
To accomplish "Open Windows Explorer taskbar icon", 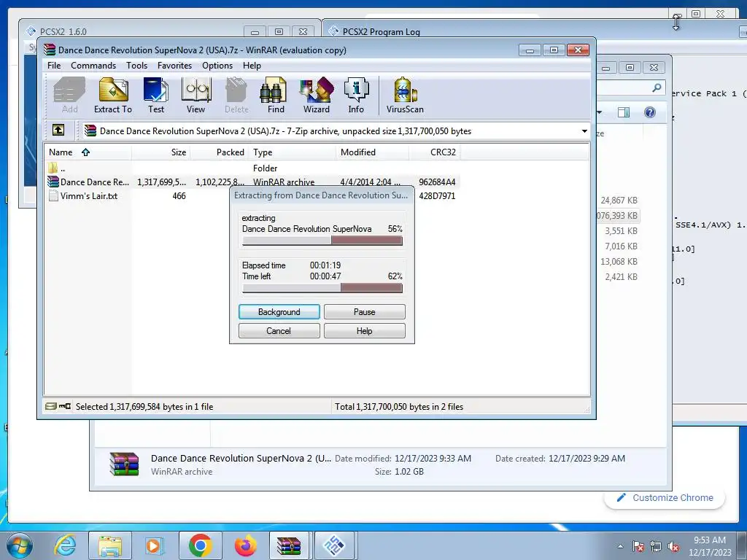I will click(x=110, y=545).
